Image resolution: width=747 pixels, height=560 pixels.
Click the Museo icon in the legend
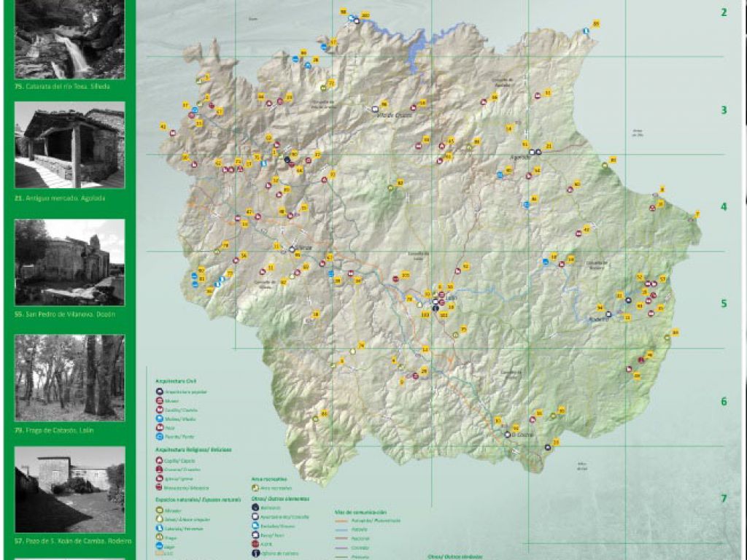pos(159,400)
